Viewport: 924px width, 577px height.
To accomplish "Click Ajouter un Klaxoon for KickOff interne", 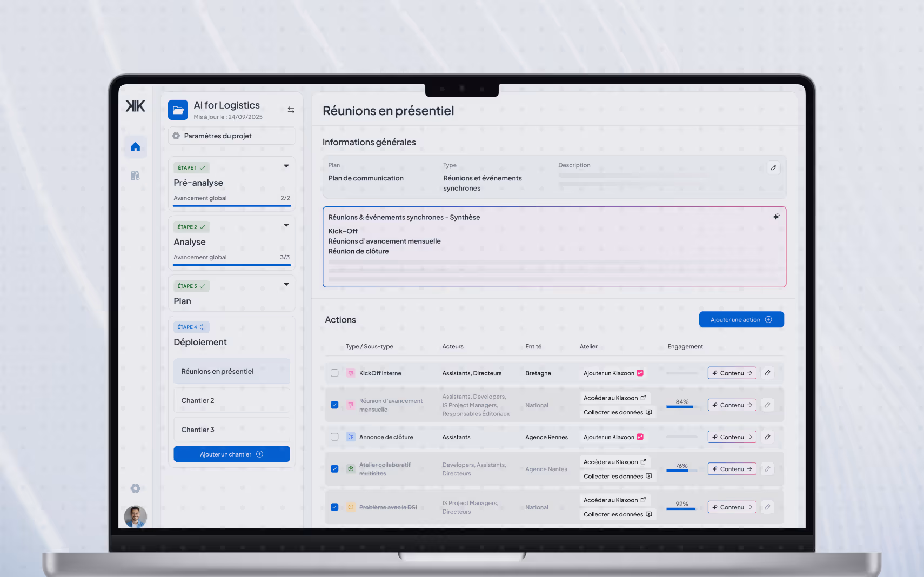I will (x=613, y=373).
